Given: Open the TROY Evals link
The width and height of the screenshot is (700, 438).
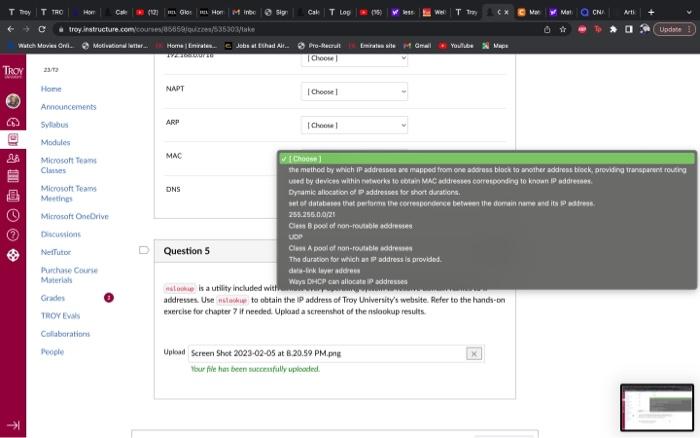Looking at the screenshot, I should pyautogui.click(x=60, y=316).
